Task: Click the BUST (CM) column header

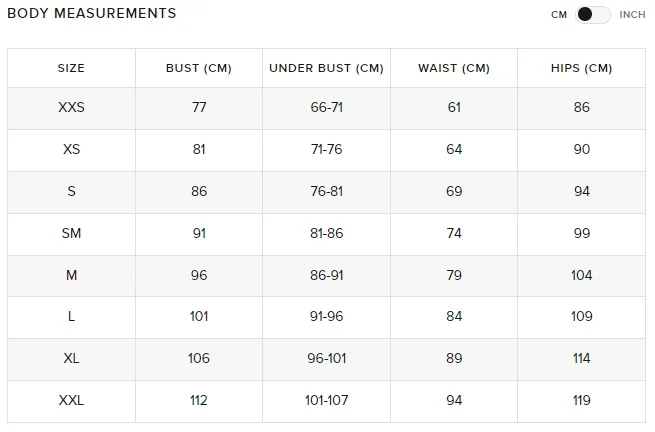Action: [x=198, y=68]
